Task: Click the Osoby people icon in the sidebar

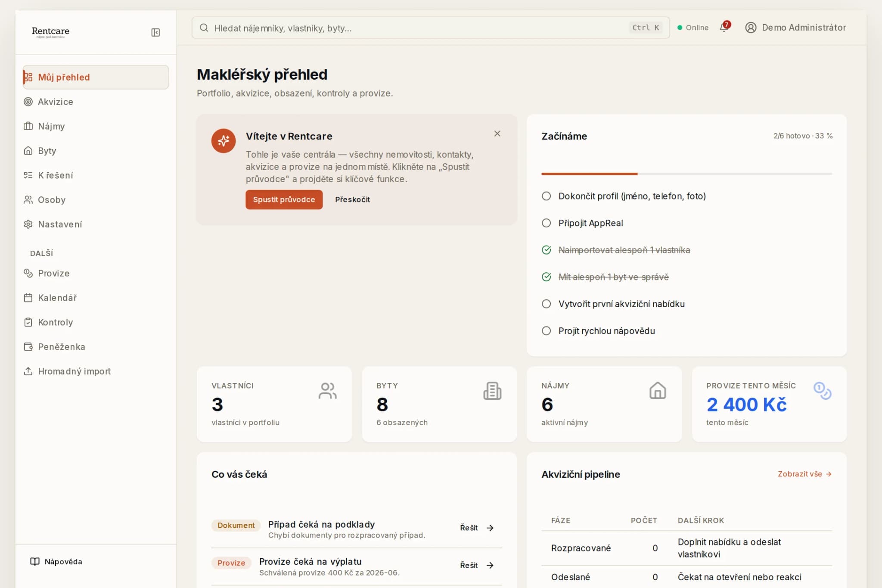Action: [28, 200]
